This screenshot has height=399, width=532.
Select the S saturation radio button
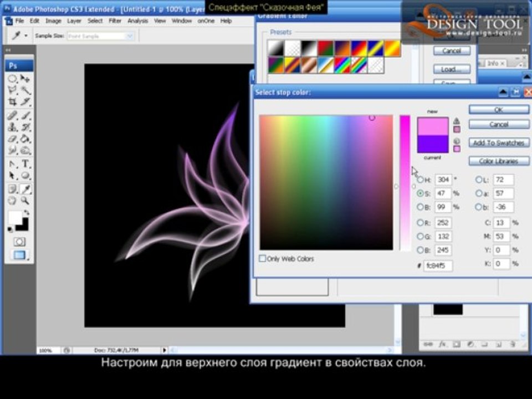(x=421, y=193)
